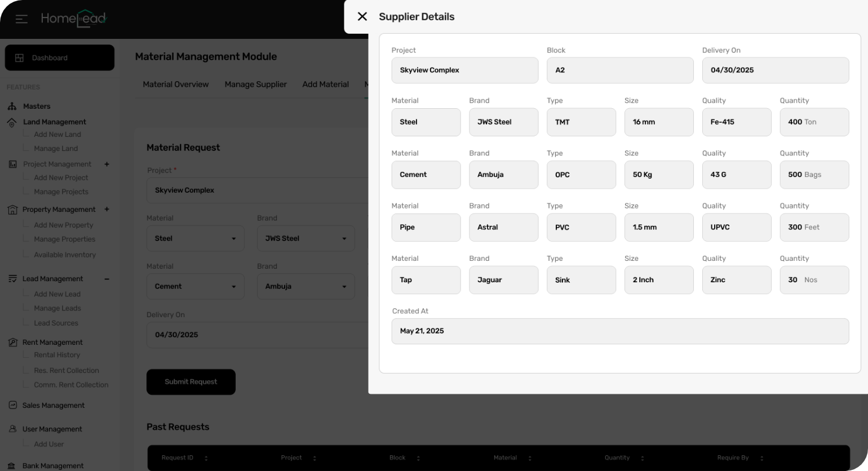Sort the Block column in Past Requests

click(x=418, y=458)
